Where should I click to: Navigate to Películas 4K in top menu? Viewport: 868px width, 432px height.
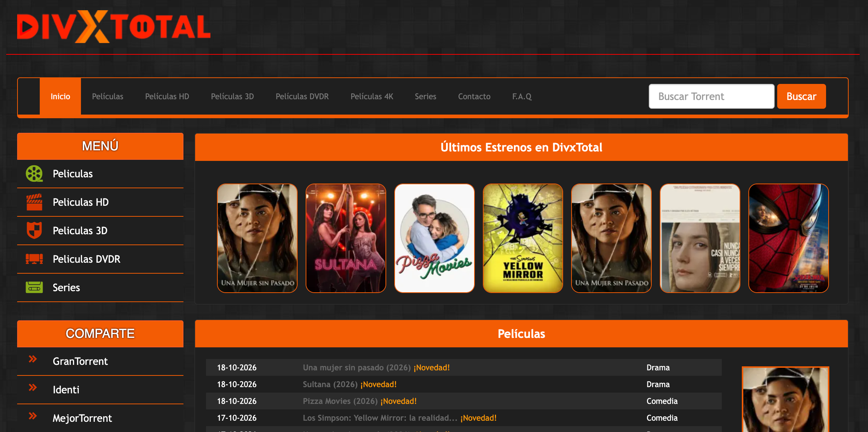point(372,96)
